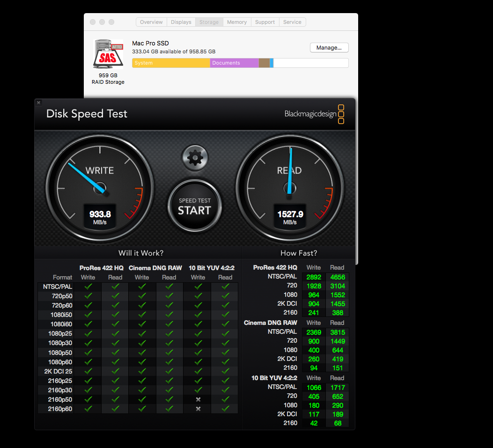
Task: Click the 419 Cinema DNG 2K DCI read value
Action: (x=338, y=359)
